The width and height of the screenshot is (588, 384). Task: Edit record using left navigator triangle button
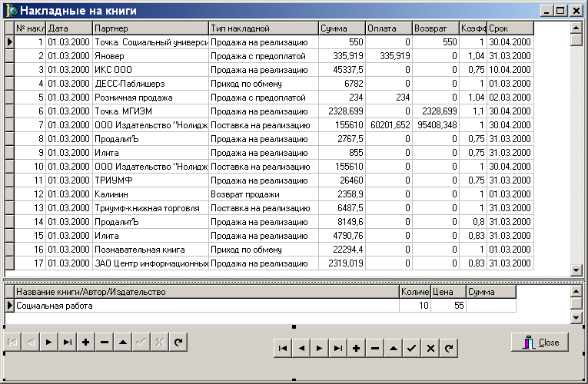pos(123,342)
